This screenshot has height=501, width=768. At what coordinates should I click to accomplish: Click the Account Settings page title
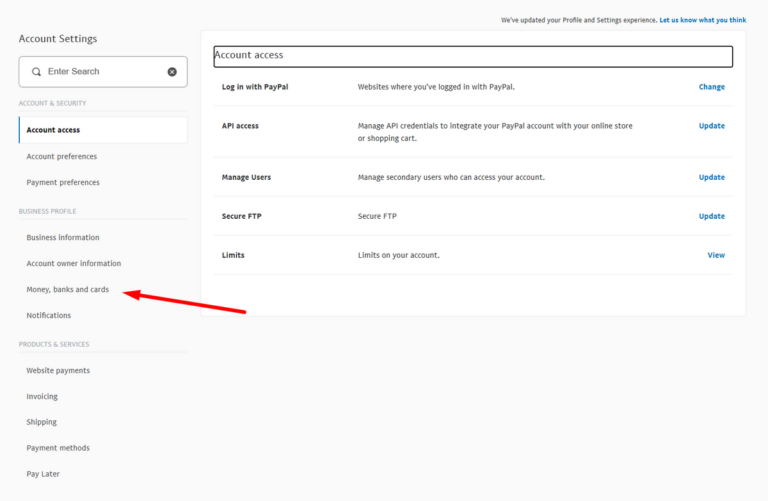(58, 39)
